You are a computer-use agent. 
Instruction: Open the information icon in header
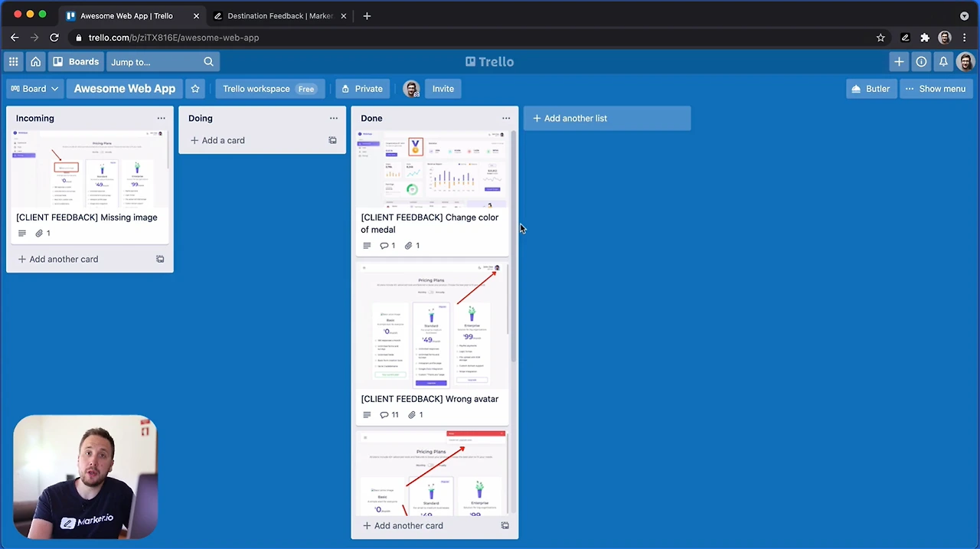click(921, 62)
